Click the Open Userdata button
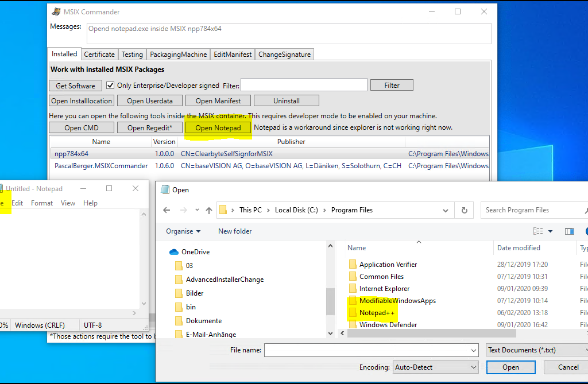Screen dimensions: 588x384 point(150,101)
